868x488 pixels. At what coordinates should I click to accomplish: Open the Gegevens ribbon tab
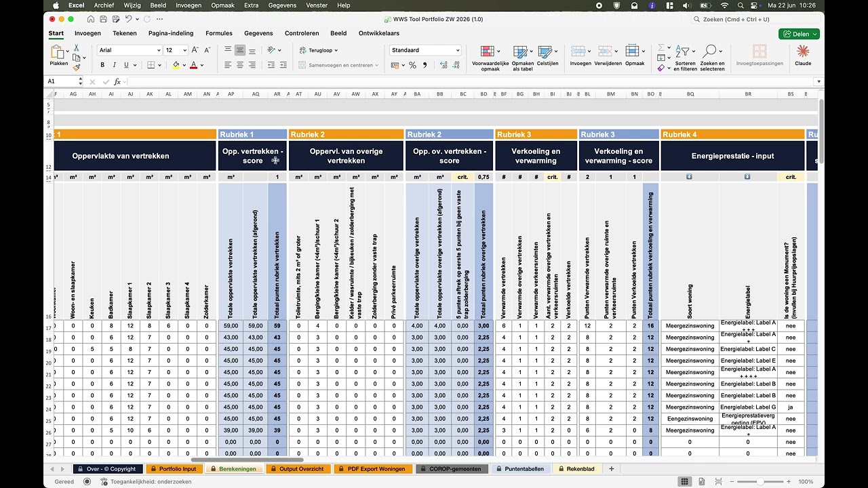(x=258, y=33)
